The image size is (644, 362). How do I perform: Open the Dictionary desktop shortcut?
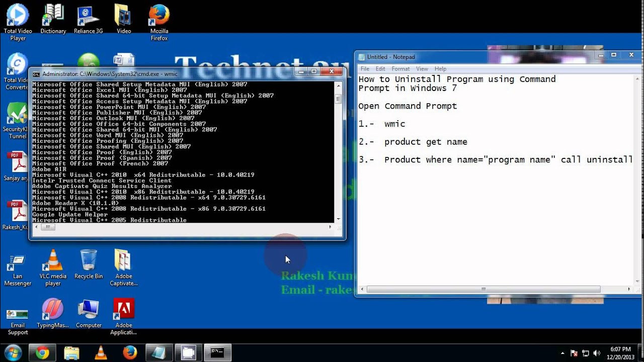pos(53,20)
